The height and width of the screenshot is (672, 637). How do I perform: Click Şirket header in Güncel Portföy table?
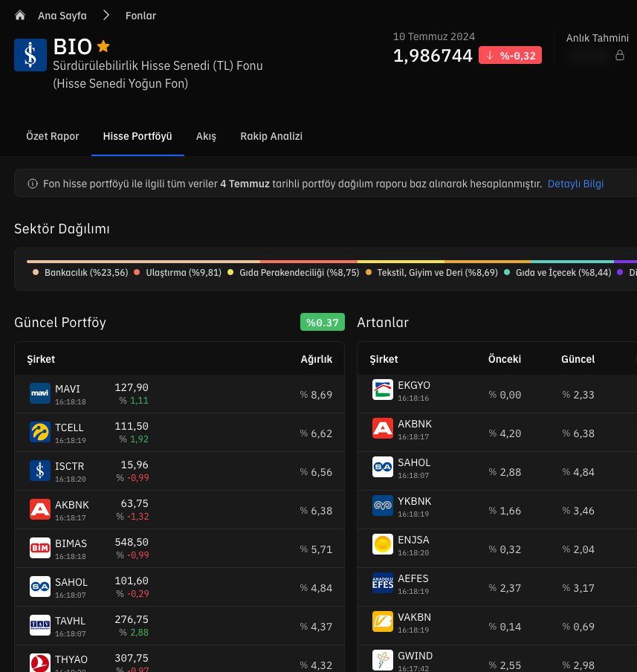point(41,359)
